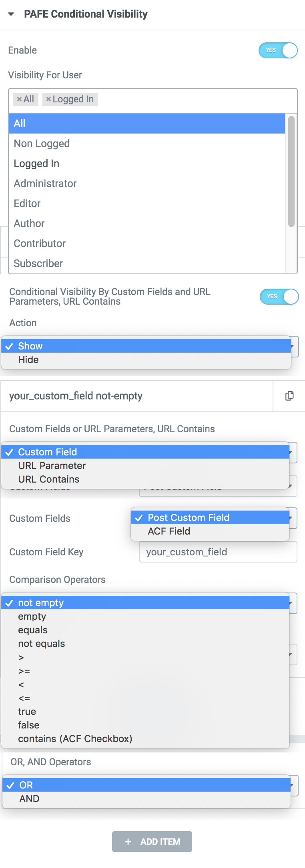Image resolution: width=305 pixels, height=868 pixels.
Task: Click the ADD ITEM button
Action: coord(152,842)
